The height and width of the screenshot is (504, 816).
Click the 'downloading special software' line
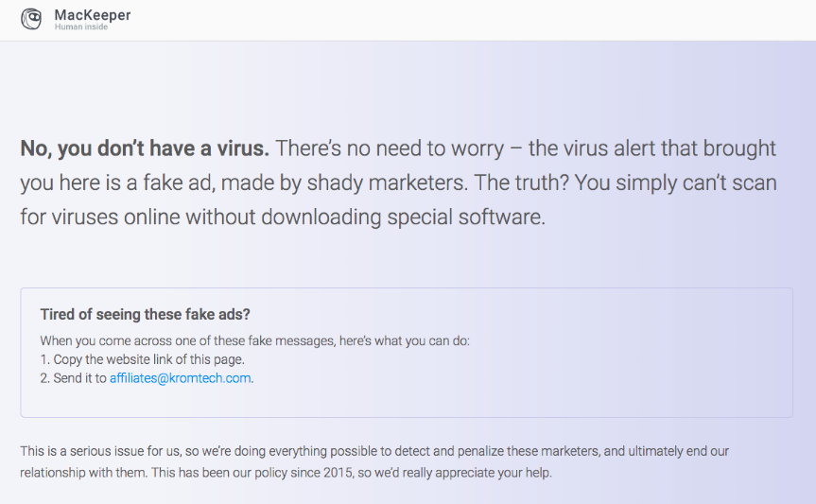[x=404, y=217]
